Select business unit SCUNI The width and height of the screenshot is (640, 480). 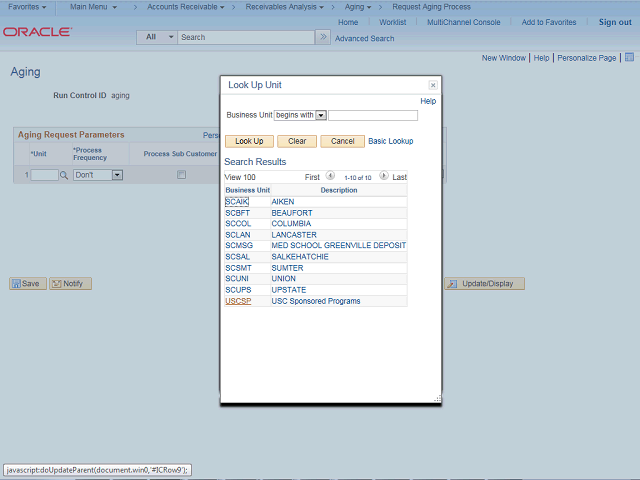click(237, 278)
